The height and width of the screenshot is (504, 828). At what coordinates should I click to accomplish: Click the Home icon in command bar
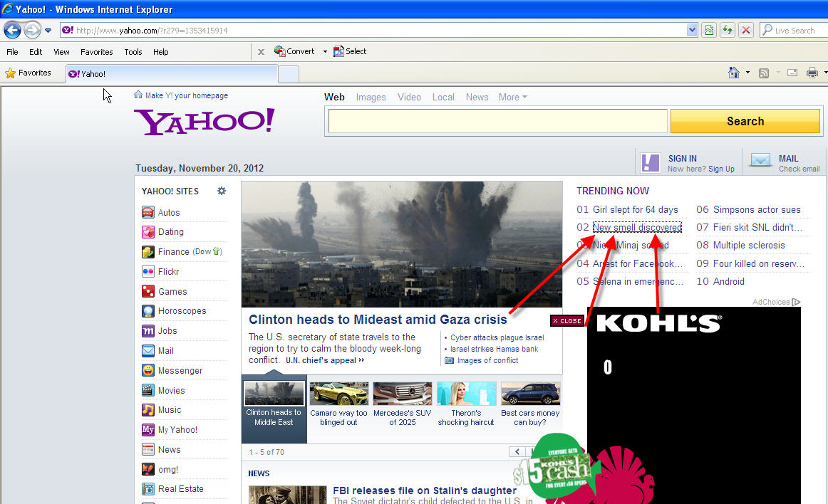click(733, 73)
